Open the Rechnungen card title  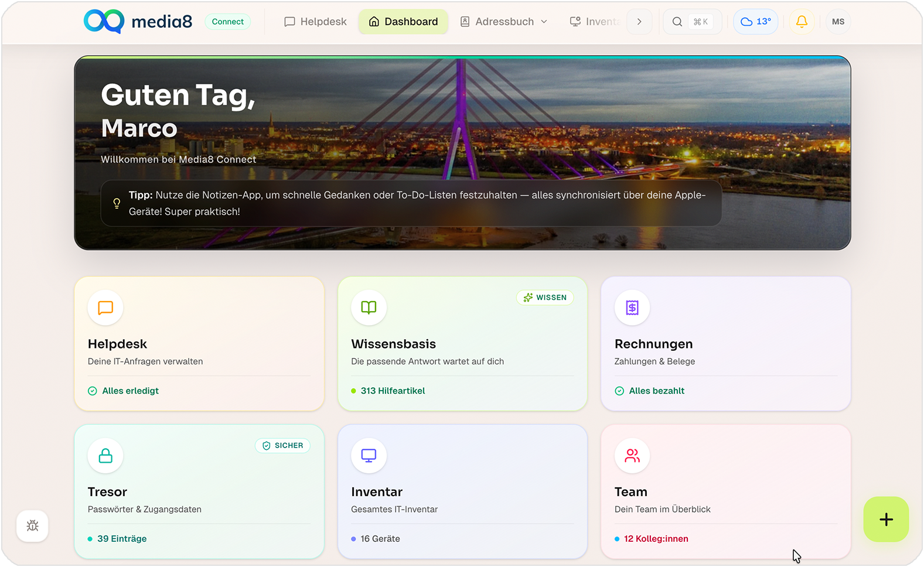point(653,344)
